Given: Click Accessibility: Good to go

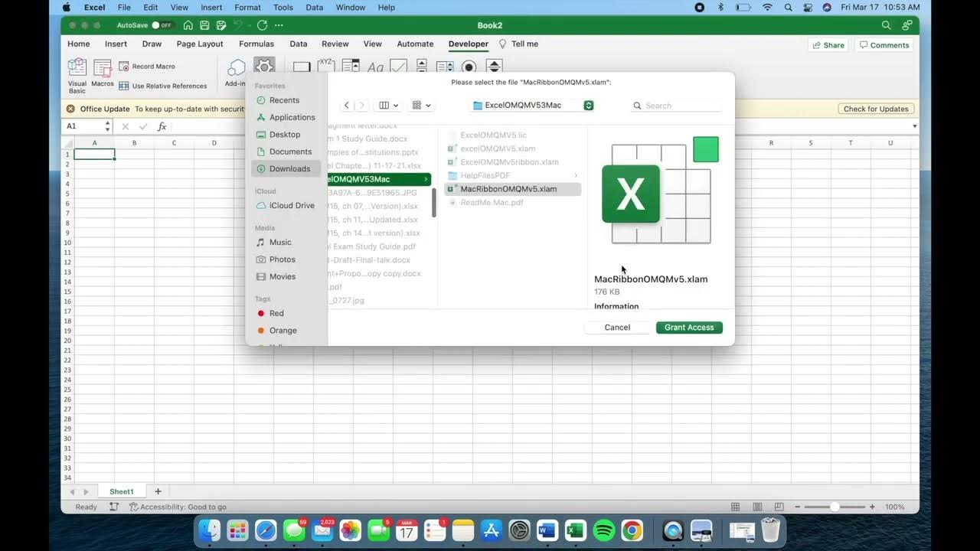Looking at the screenshot, I should click(x=178, y=507).
